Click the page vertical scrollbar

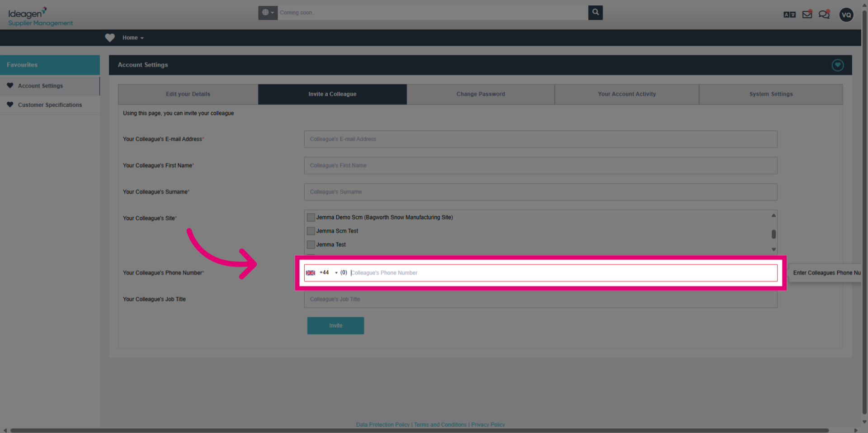(864, 213)
